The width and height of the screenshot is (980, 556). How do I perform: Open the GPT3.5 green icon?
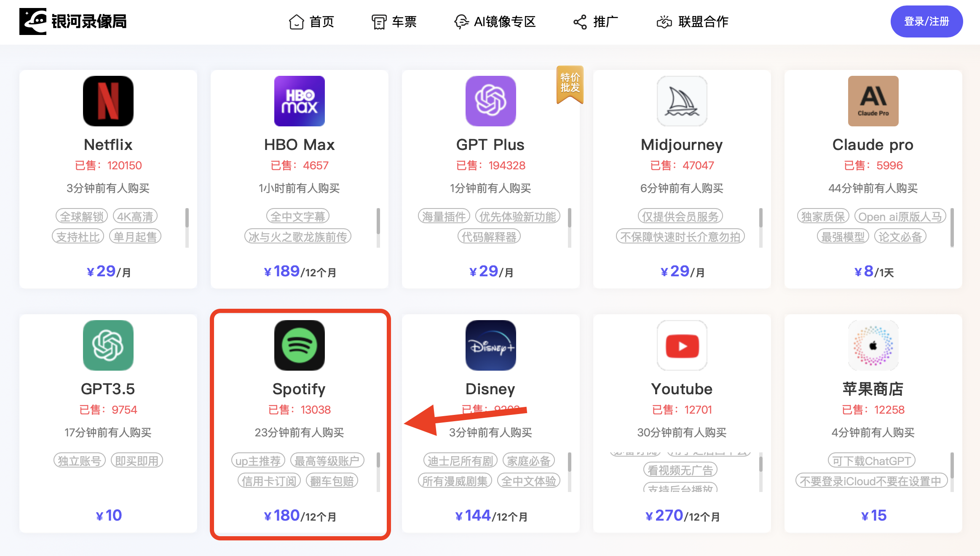[108, 345]
